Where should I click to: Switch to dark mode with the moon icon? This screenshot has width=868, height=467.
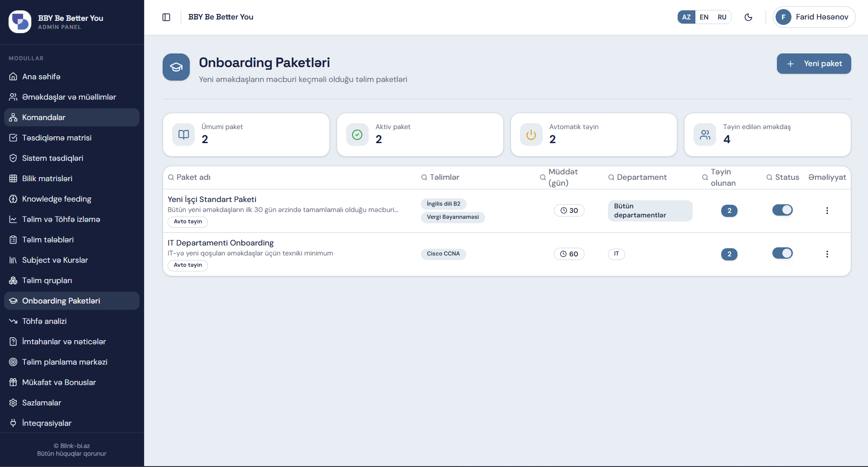tap(748, 17)
